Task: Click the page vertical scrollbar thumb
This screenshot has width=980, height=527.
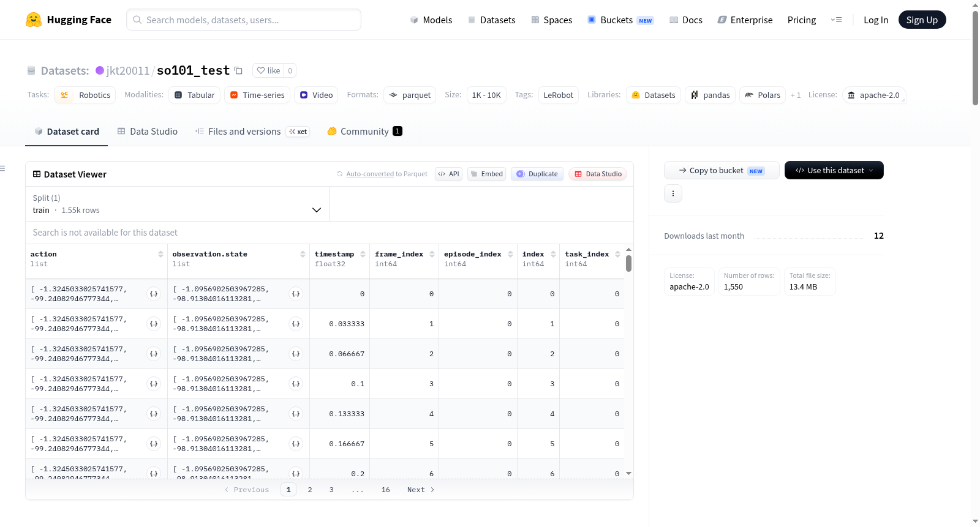Action: click(x=975, y=58)
